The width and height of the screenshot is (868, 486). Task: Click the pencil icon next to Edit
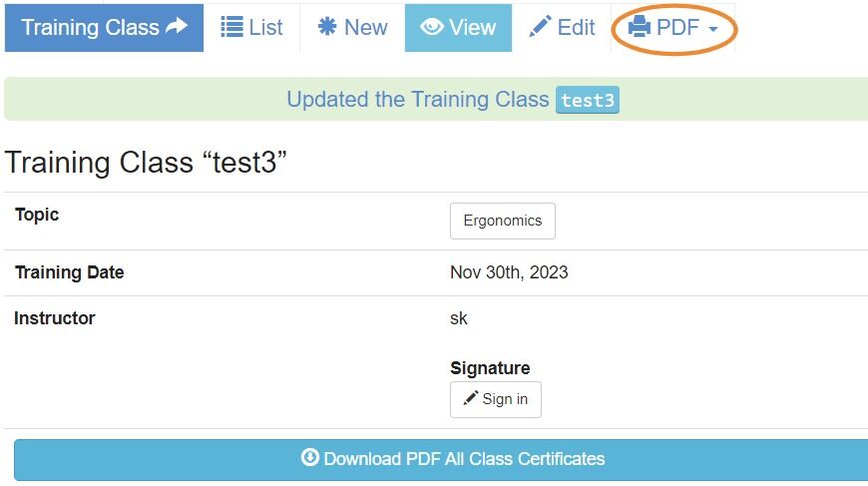[x=540, y=26]
